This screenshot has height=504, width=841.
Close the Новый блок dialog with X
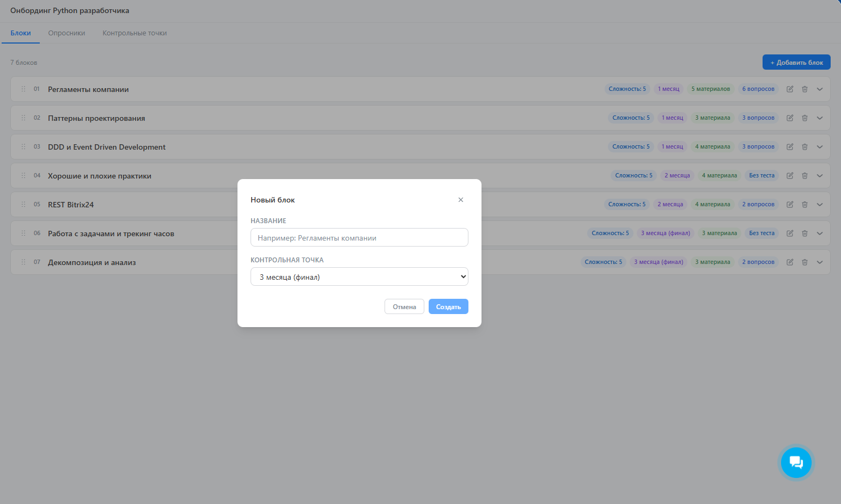click(x=461, y=200)
